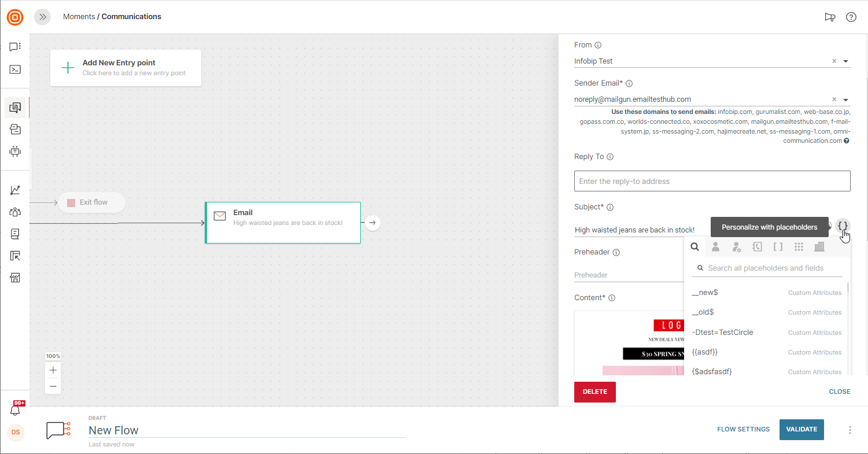Viewport: 868px width, 454px height.
Task: Choose the __old$ custom attribute
Action: 766,312
